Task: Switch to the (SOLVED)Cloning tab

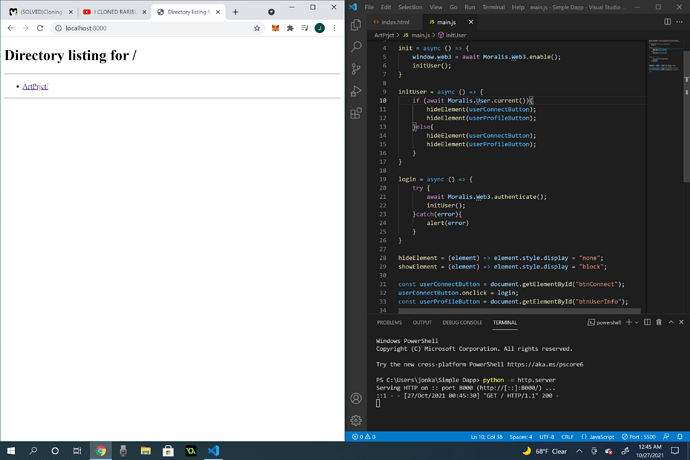Action: [41, 12]
